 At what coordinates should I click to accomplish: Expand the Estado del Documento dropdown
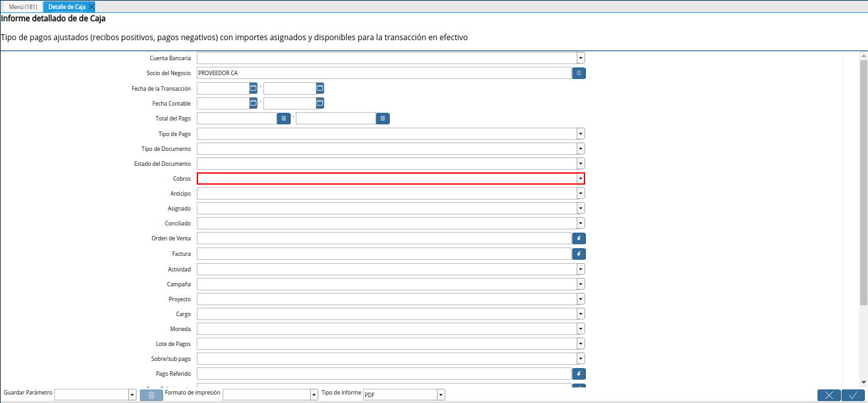coord(581,163)
